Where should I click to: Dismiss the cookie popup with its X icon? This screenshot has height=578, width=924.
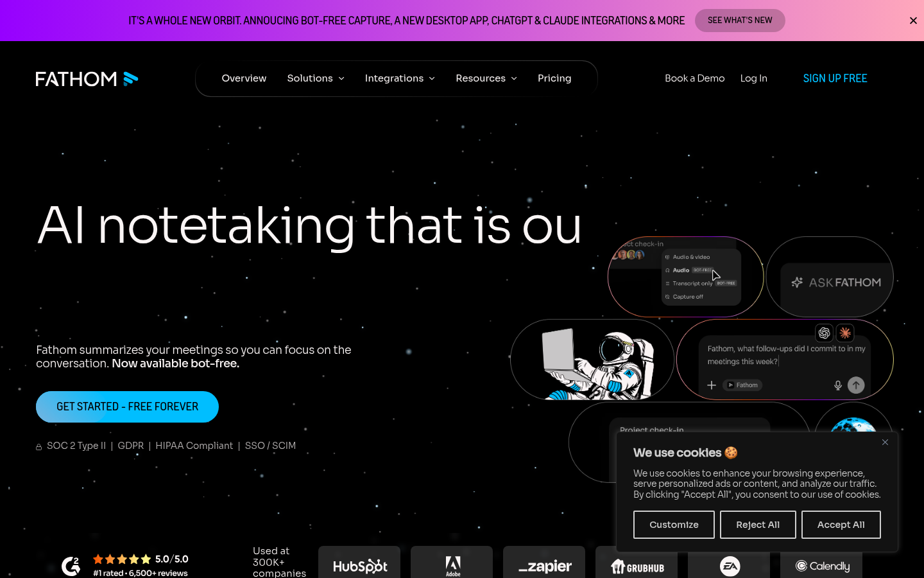click(885, 442)
